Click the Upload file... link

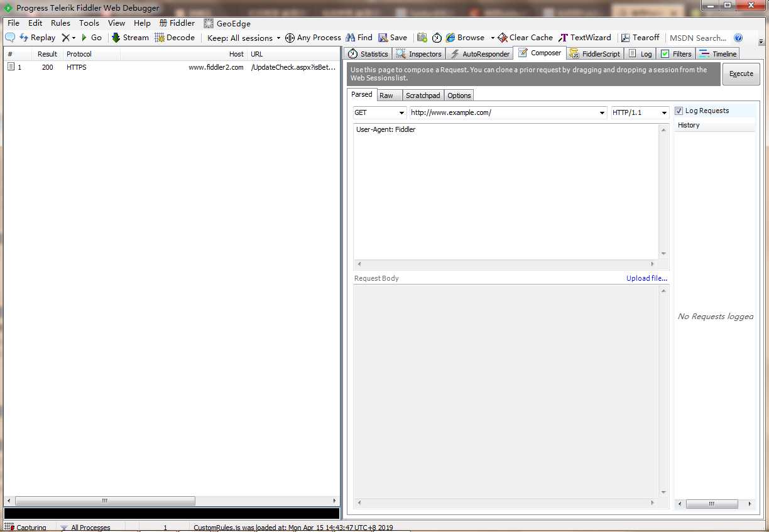(x=646, y=278)
